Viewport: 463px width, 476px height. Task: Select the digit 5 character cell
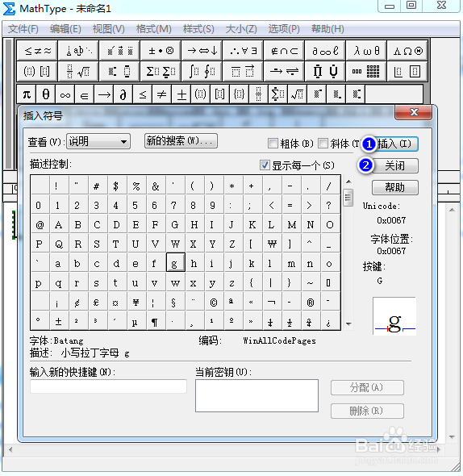[x=136, y=205]
